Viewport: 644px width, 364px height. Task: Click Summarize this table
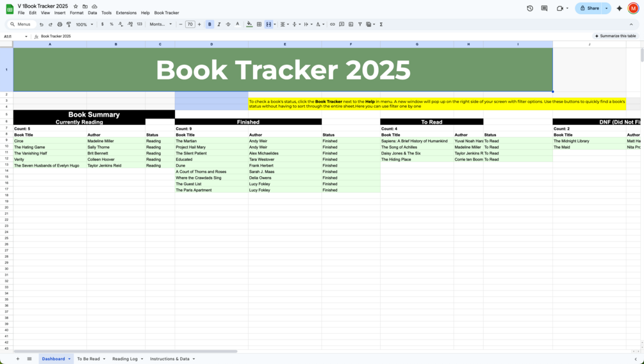pyautogui.click(x=615, y=36)
